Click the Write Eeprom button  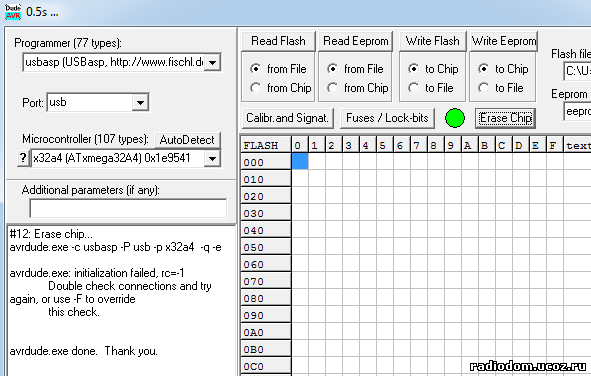504,41
